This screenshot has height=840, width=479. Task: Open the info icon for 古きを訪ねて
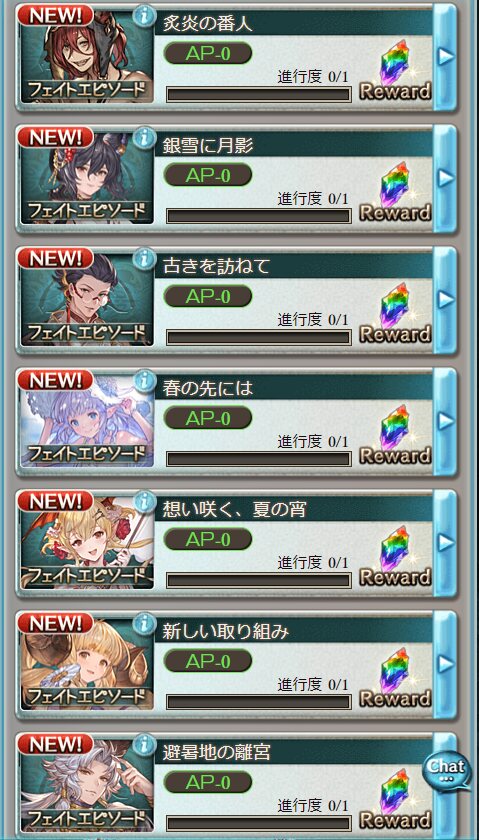(141, 260)
